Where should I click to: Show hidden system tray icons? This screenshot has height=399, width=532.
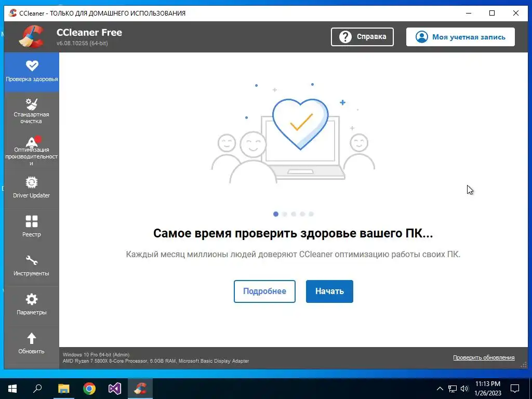(440, 389)
